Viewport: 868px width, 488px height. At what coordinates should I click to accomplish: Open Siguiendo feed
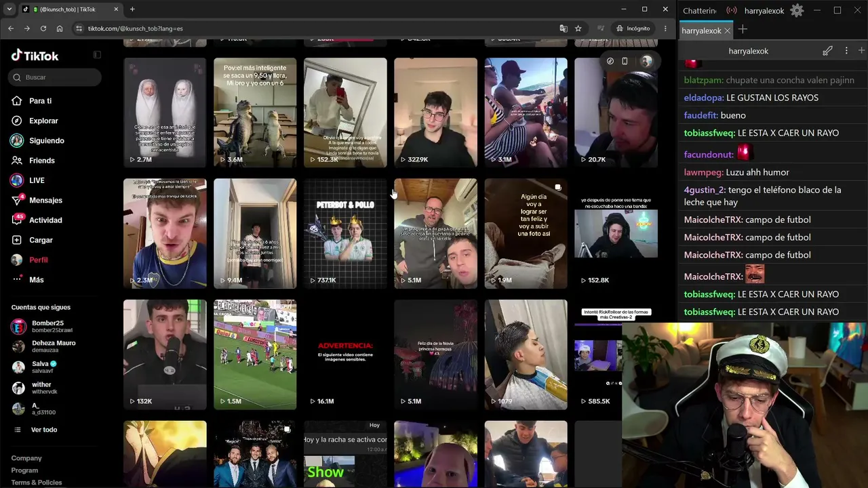46,140
